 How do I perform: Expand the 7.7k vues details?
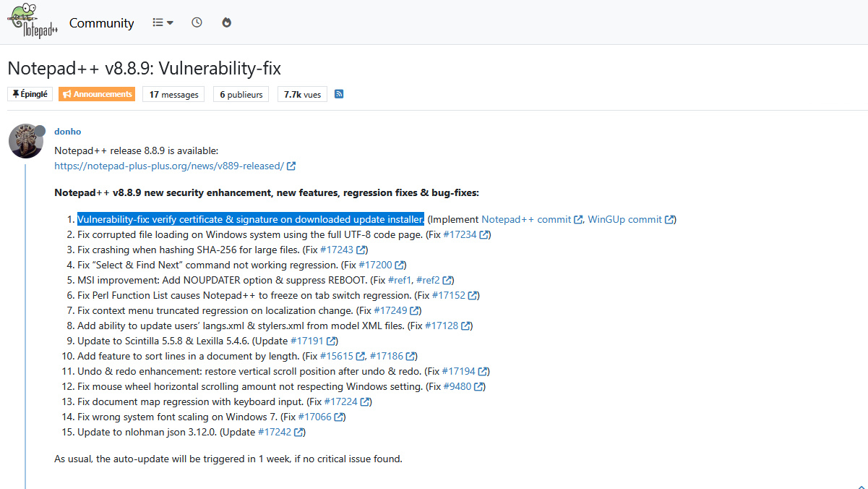point(302,93)
